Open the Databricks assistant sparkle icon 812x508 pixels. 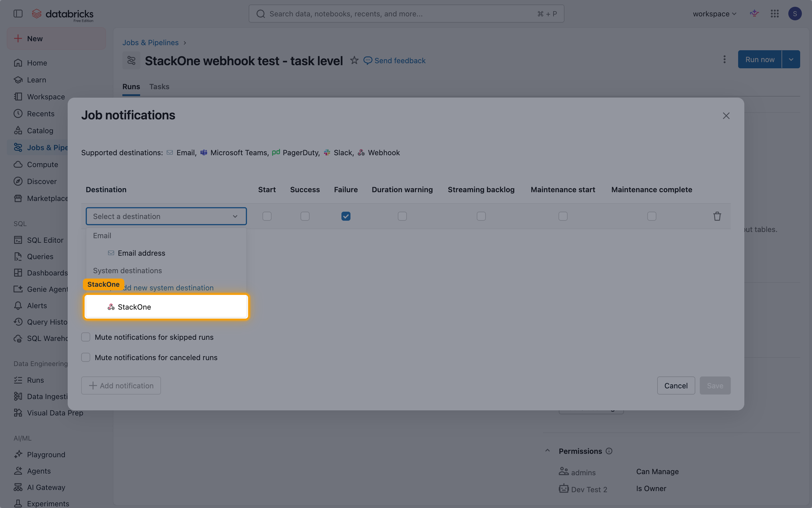pos(754,14)
